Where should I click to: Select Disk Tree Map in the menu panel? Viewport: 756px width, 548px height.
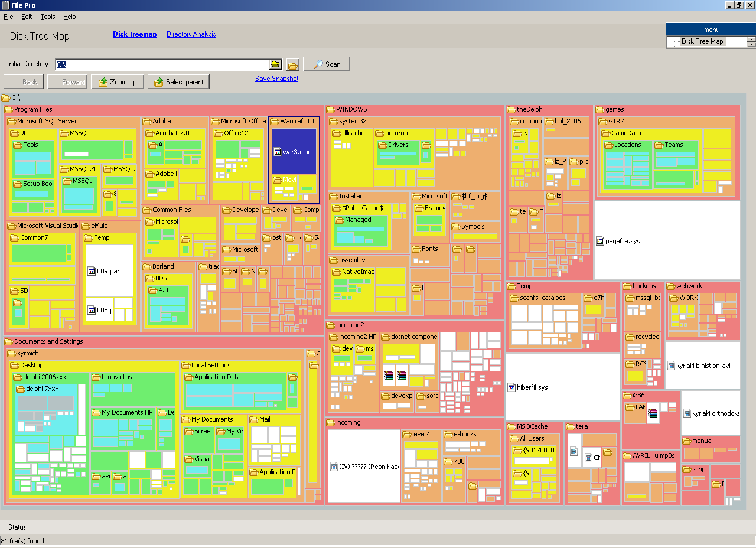(x=703, y=41)
